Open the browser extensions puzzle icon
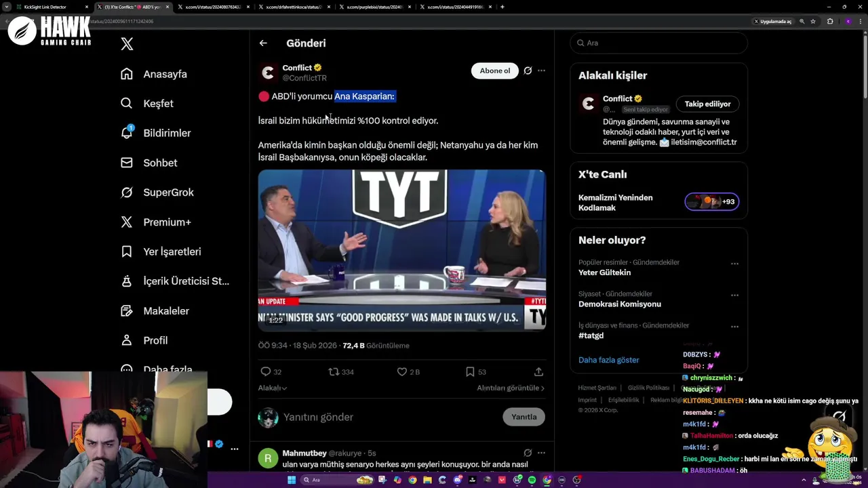The width and height of the screenshot is (868, 488). coord(830,21)
